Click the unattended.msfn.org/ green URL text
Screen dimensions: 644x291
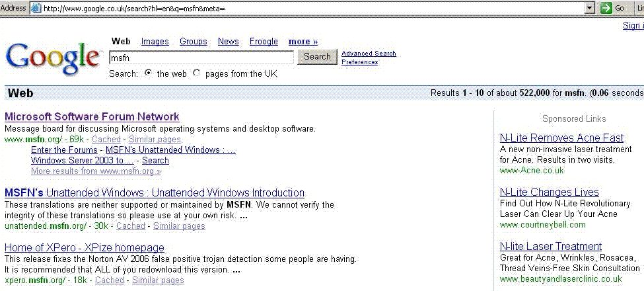tap(46, 226)
